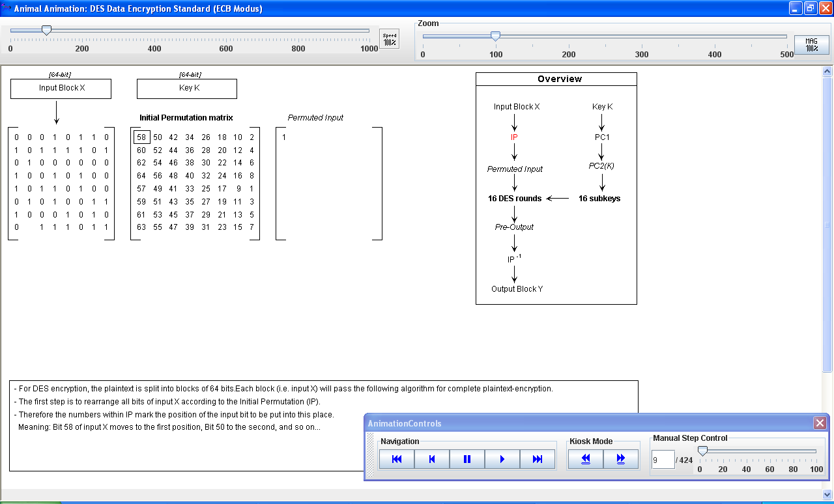Click the Navigation group label
Screen dimensions: 834x504
[400, 441]
